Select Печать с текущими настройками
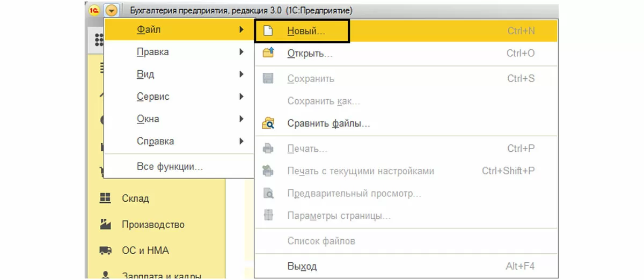 tap(406, 171)
